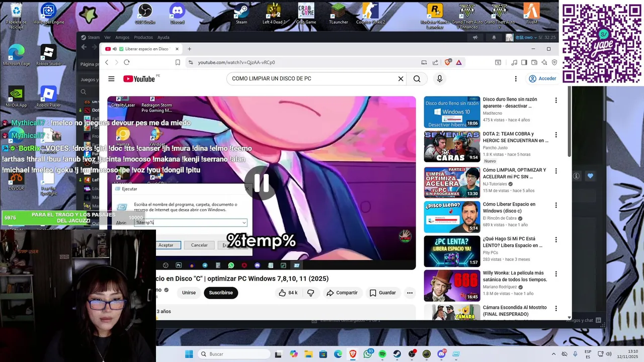Open Cómo LIMPIAR, OPTIMIZAR thumbnail
Screen dimensions: 644x362
pyautogui.click(x=452, y=183)
